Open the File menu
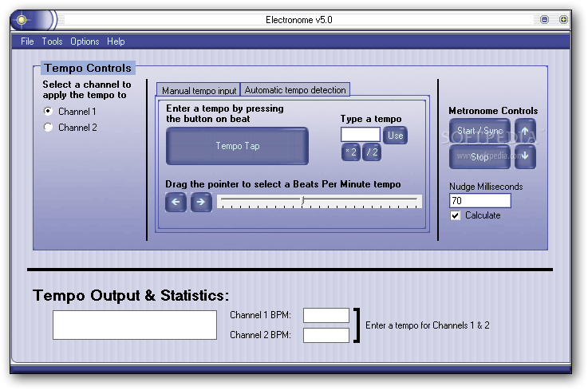Screen dimensions: 588x390 point(27,41)
